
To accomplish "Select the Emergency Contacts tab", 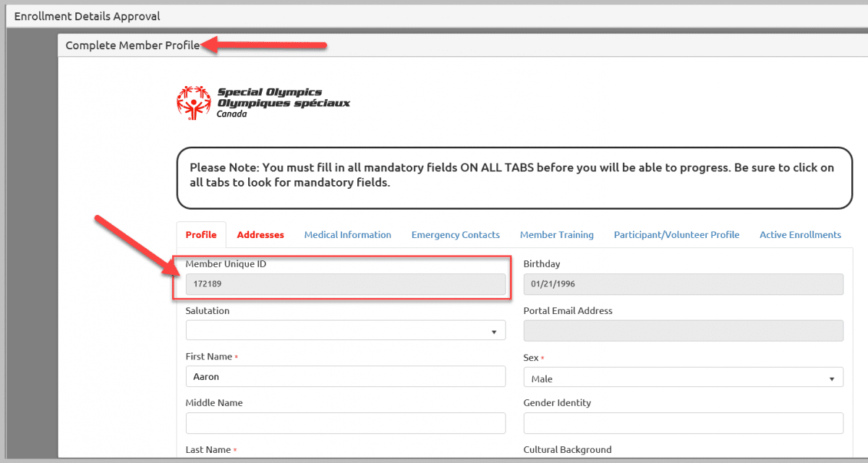I will [x=455, y=234].
